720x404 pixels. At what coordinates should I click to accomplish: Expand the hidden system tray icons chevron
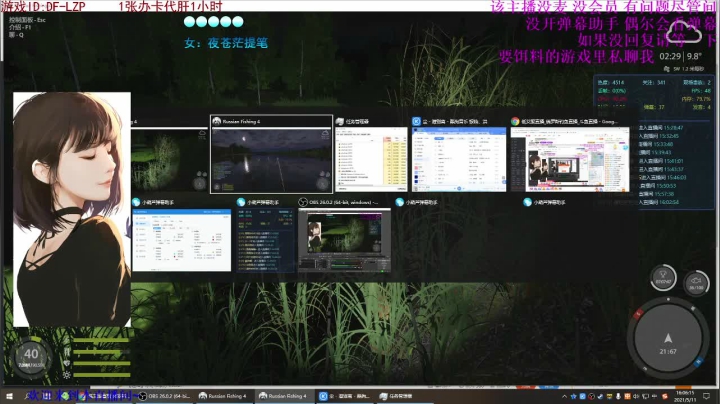point(564,396)
